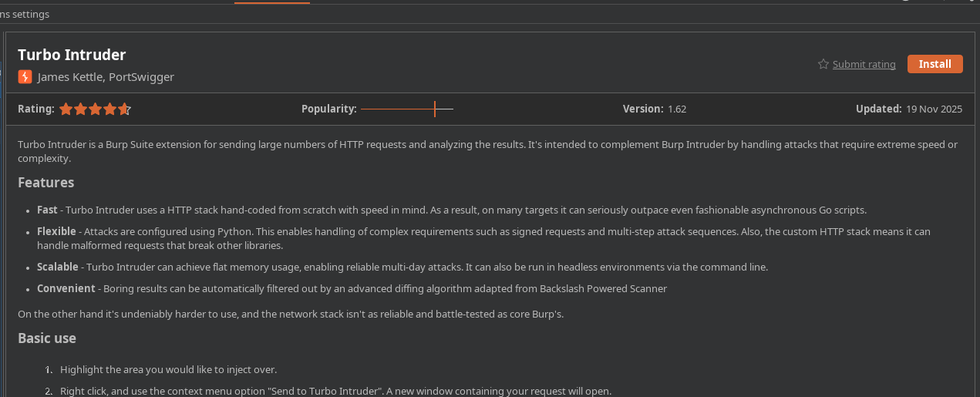Click the first rating star
This screenshot has height=397, width=980.
pos(66,109)
